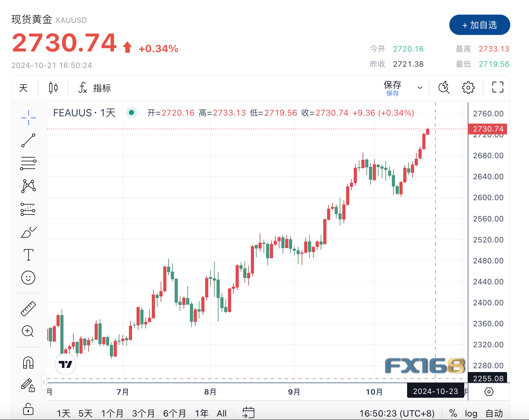The image size is (529, 420).
Task: Open the quick search lightning icon
Action: [x=444, y=87]
